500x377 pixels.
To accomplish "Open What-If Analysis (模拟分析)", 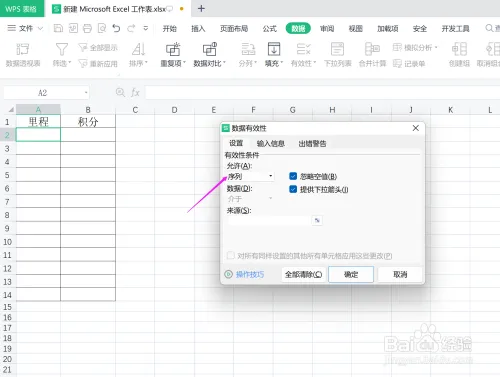I will click(415, 48).
